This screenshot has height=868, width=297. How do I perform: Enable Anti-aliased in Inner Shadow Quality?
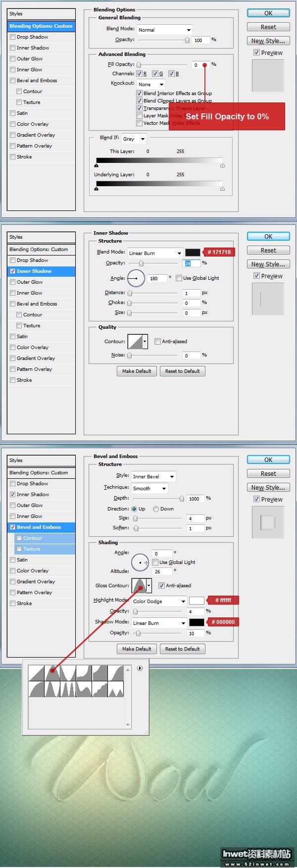[157, 341]
